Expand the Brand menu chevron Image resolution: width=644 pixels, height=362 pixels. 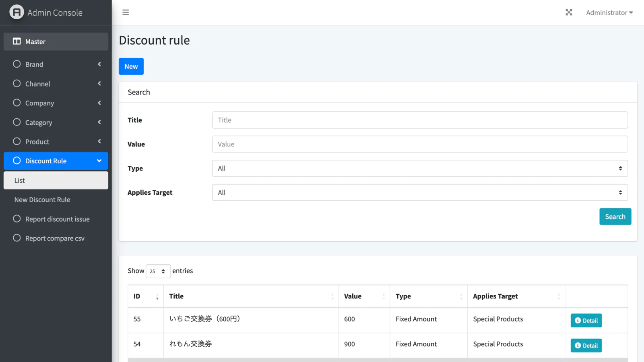pos(99,64)
